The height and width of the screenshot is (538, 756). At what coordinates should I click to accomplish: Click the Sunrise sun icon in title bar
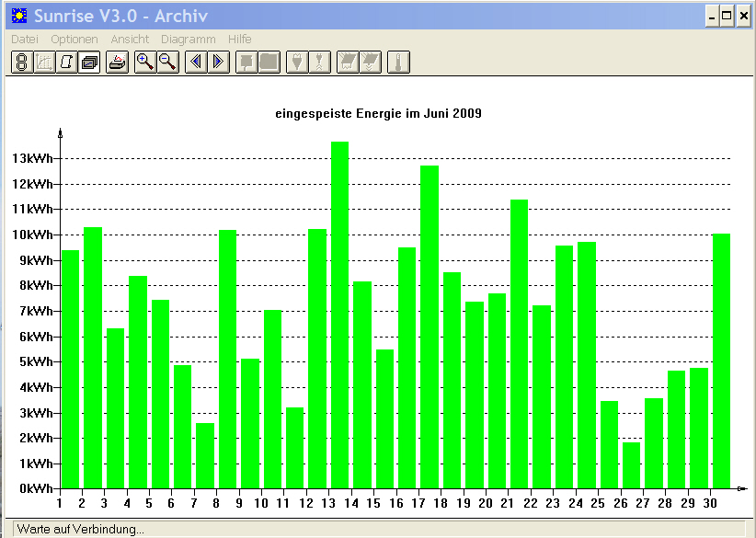tap(19, 16)
